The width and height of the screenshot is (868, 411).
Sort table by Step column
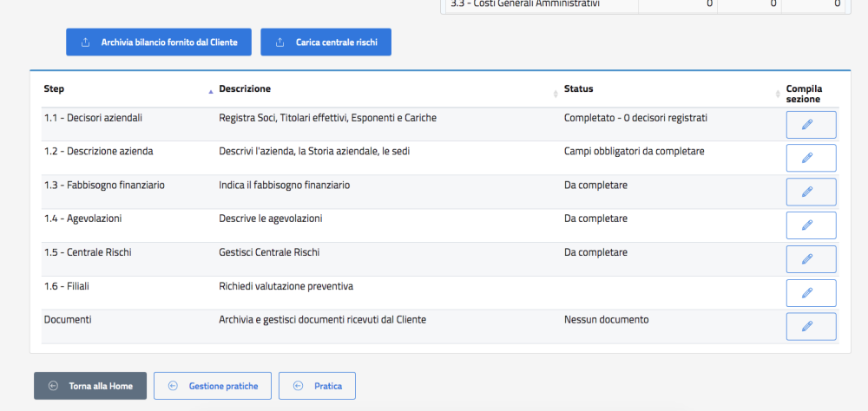coord(210,90)
